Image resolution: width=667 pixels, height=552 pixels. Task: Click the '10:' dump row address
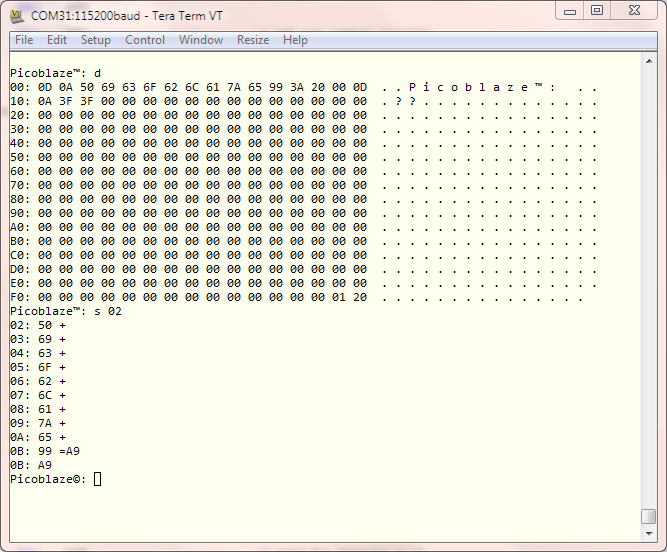click(20, 101)
